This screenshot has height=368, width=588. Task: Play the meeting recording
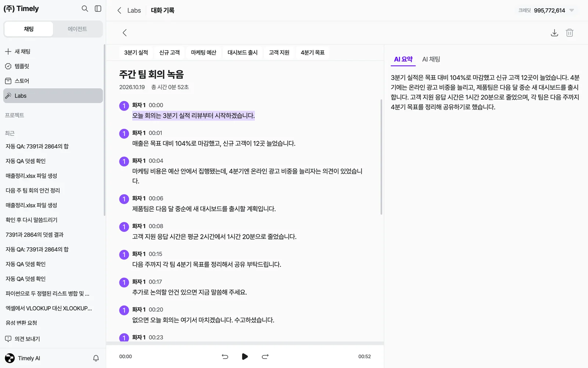tap(245, 356)
